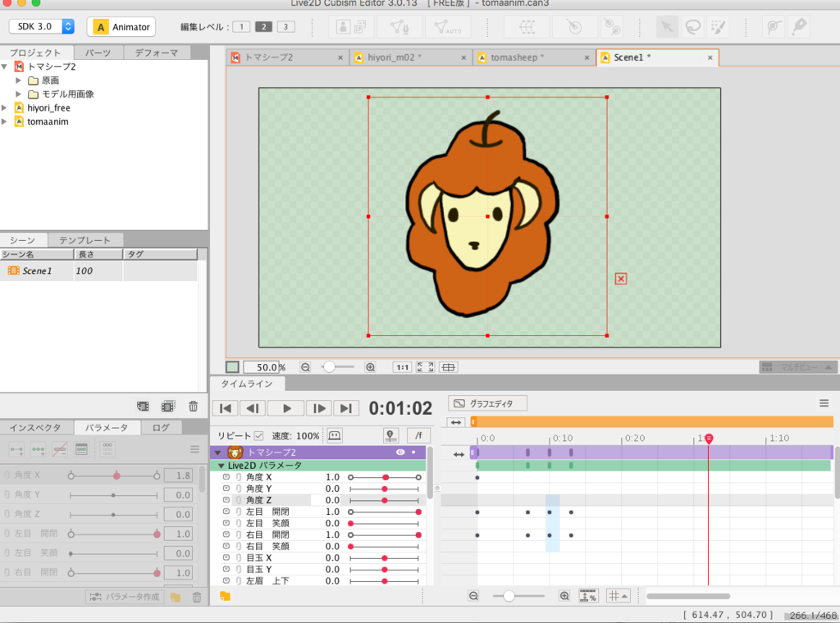This screenshot has height=623, width=840.
Task: Expand the モデル用画像 folder
Action: pos(18,94)
